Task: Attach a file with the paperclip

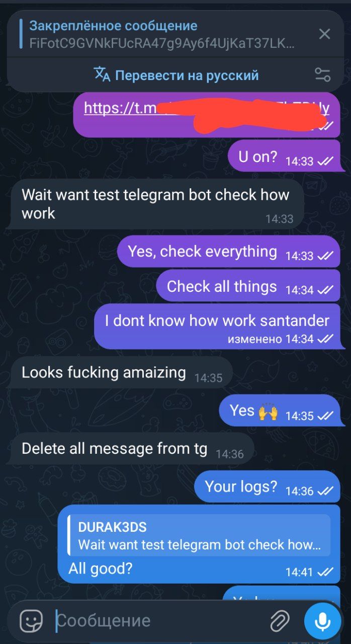Action: pyautogui.click(x=280, y=621)
